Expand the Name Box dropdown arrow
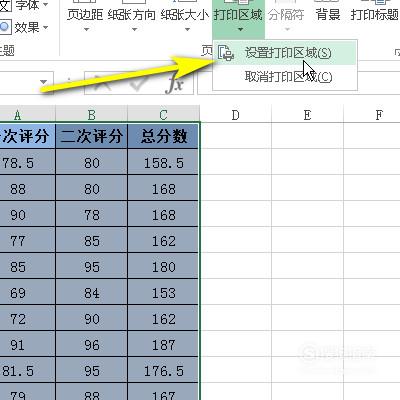Screen dimensions: 400x400 [43, 82]
